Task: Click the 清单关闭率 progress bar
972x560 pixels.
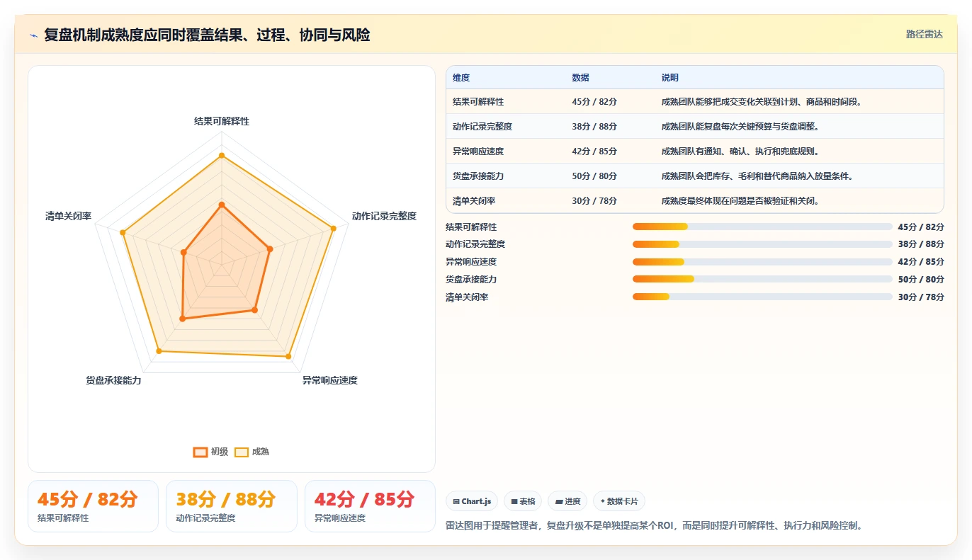Action: [762, 297]
